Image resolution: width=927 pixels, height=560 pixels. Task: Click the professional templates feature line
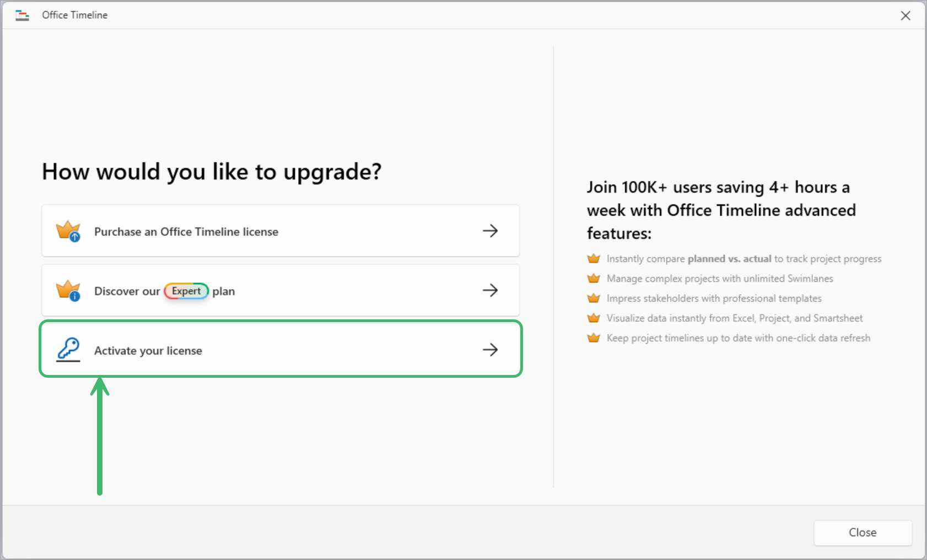(x=713, y=298)
